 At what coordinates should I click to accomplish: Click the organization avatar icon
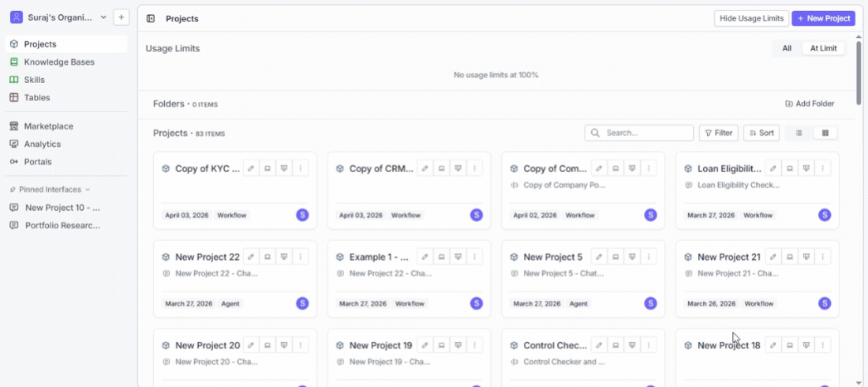17,17
